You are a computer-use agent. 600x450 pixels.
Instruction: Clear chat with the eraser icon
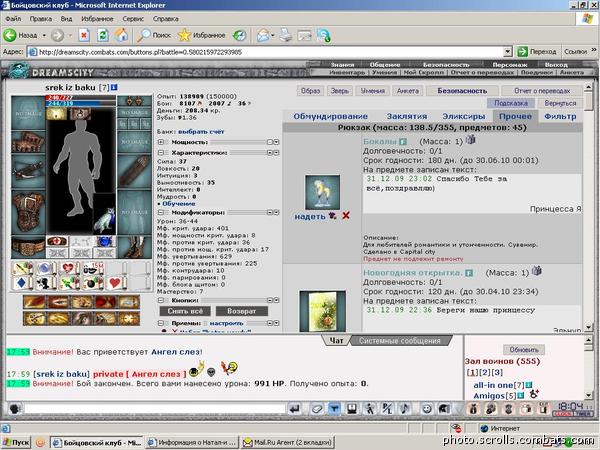click(316, 409)
